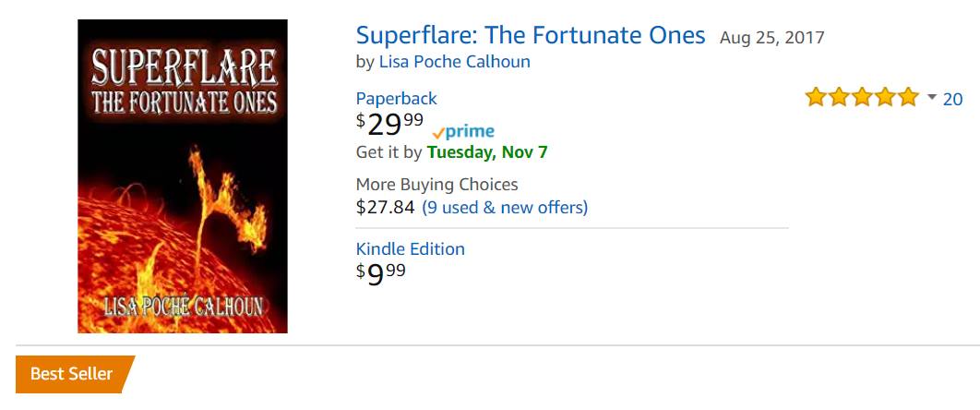View the 9 used & new offers
This screenshot has height=410, width=980.
[x=504, y=207]
